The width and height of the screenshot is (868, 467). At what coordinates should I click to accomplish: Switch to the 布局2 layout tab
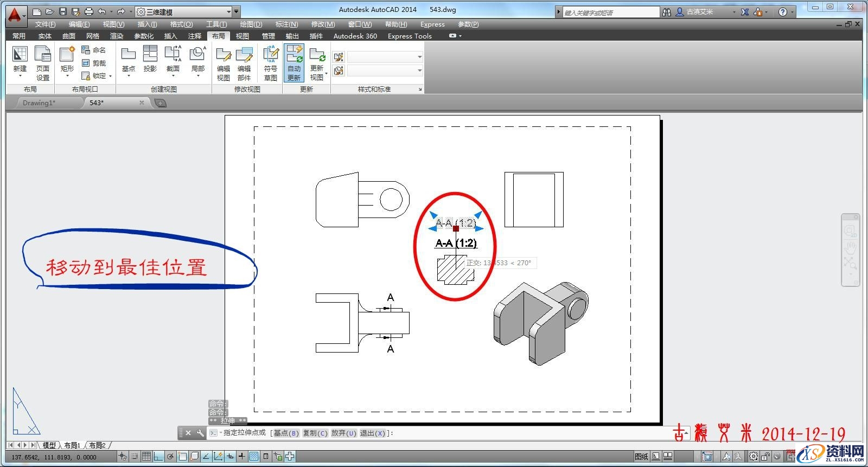pyautogui.click(x=98, y=445)
